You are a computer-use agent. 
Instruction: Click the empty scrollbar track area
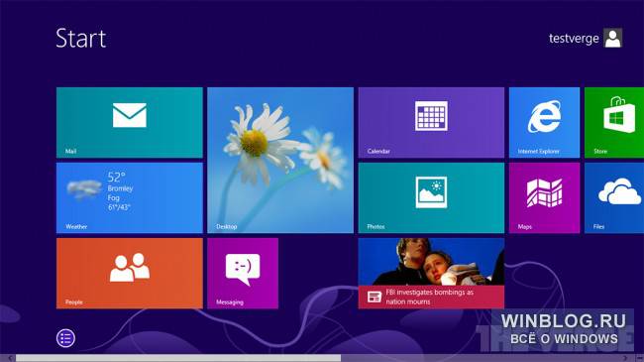[x=481, y=358]
